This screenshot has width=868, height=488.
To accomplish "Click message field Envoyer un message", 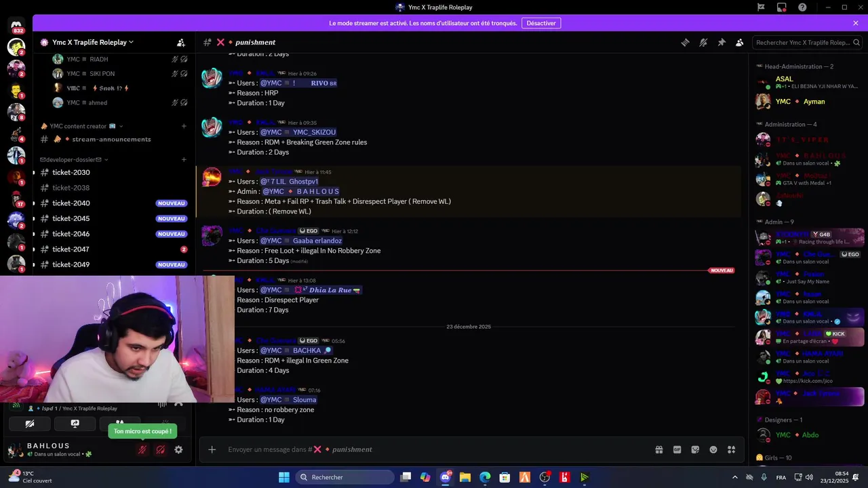I will coord(434,449).
